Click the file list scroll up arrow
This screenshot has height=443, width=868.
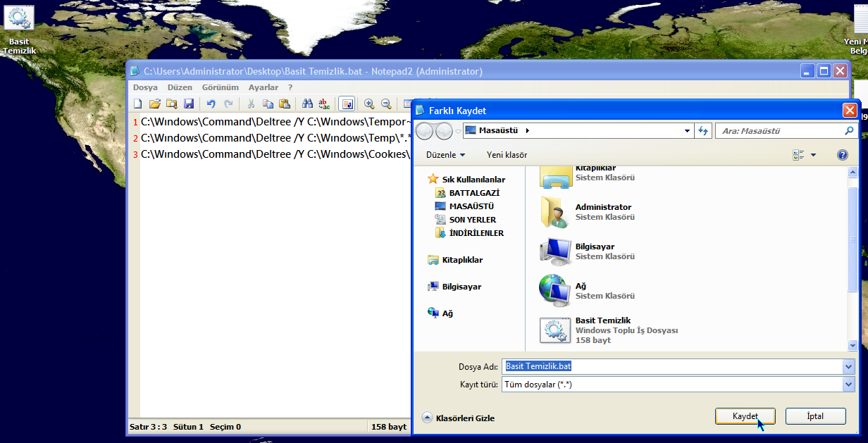click(x=852, y=171)
